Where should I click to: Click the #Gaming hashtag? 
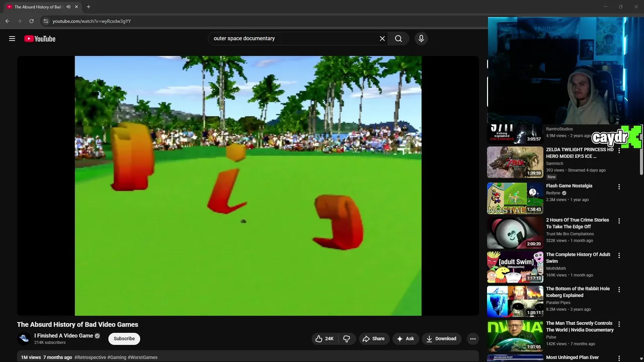tap(117, 357)
